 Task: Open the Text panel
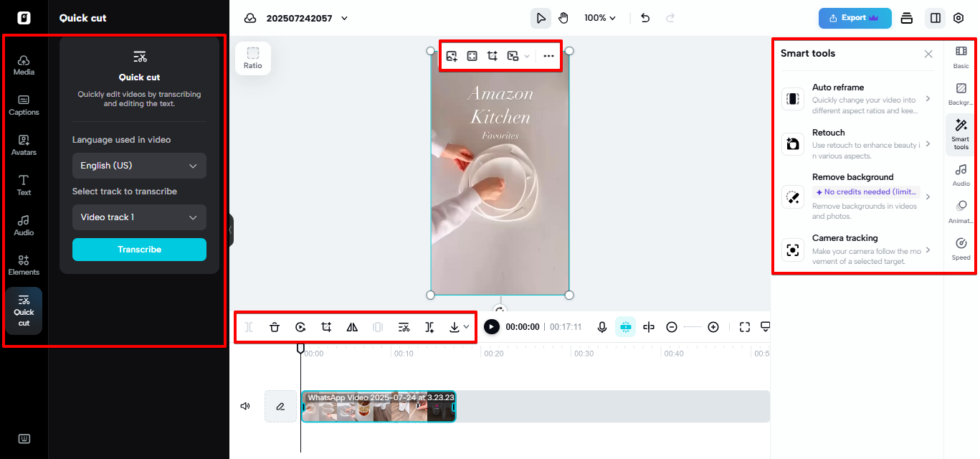pos(24,184)
